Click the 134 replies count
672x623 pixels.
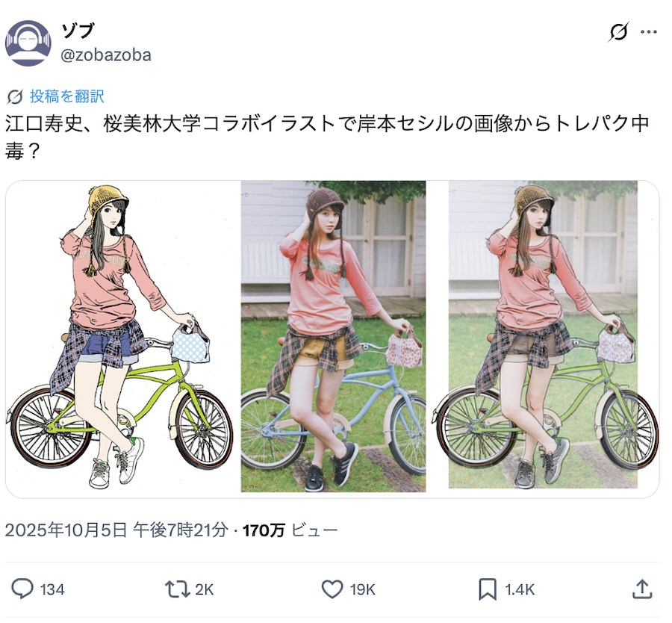click(52, 589)
